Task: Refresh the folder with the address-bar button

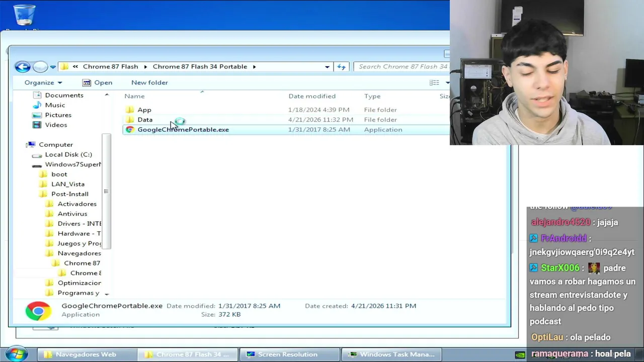Action: [x=341, y=66]
